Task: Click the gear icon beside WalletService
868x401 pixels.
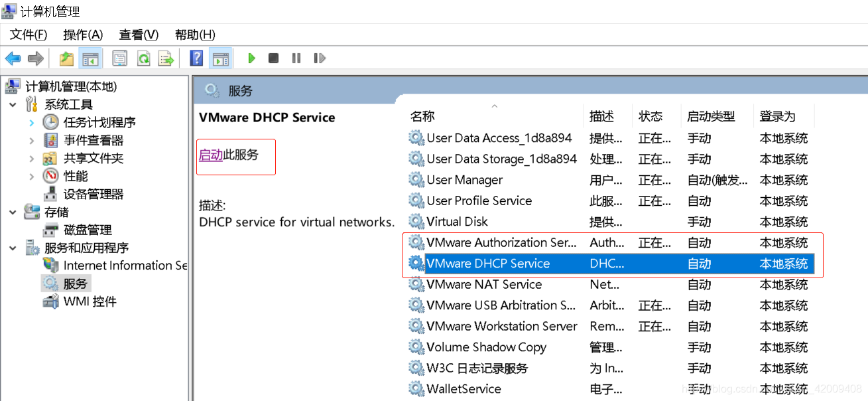Action: 416,389
